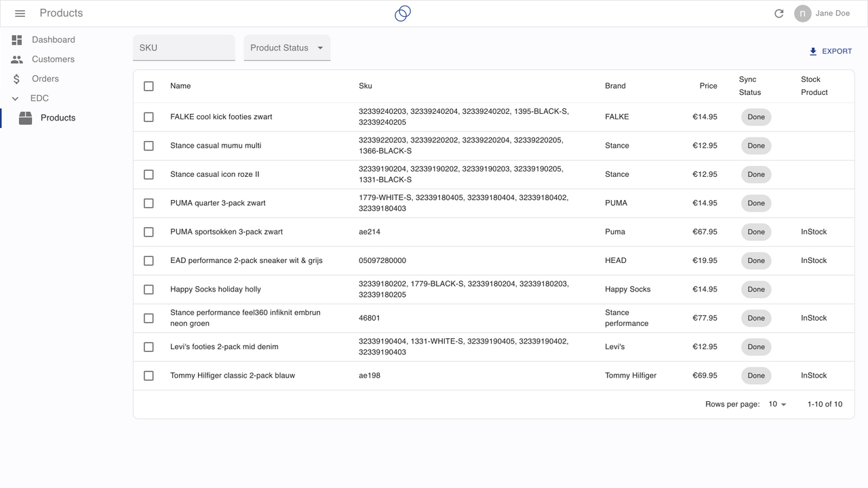Tick the PUMA quarter 3-pack zwart checkbox
The image size is (868, 488).
(149, 203)
